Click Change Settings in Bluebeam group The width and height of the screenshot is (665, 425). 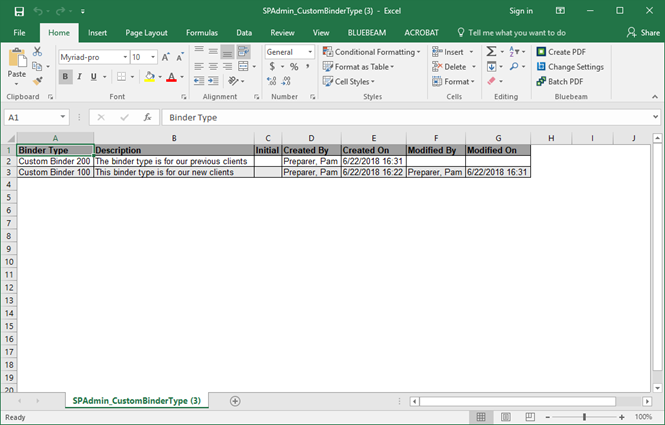coord(570,67)
